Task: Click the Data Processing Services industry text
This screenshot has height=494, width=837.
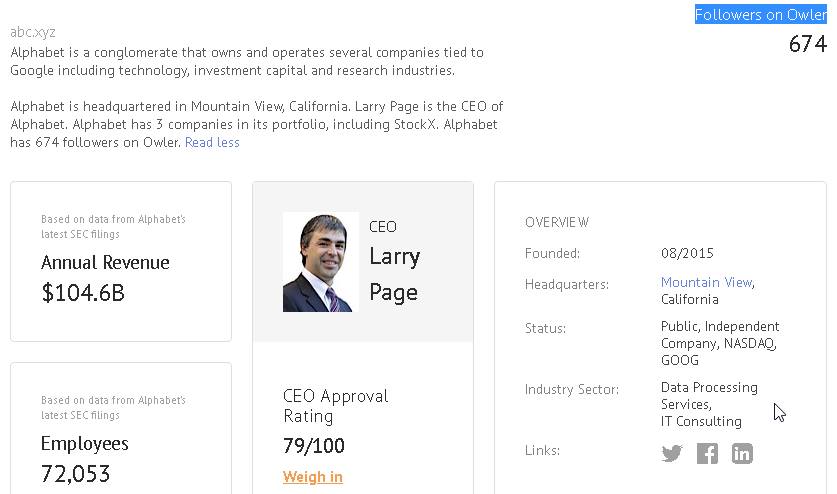Action: tap(709, 395)
